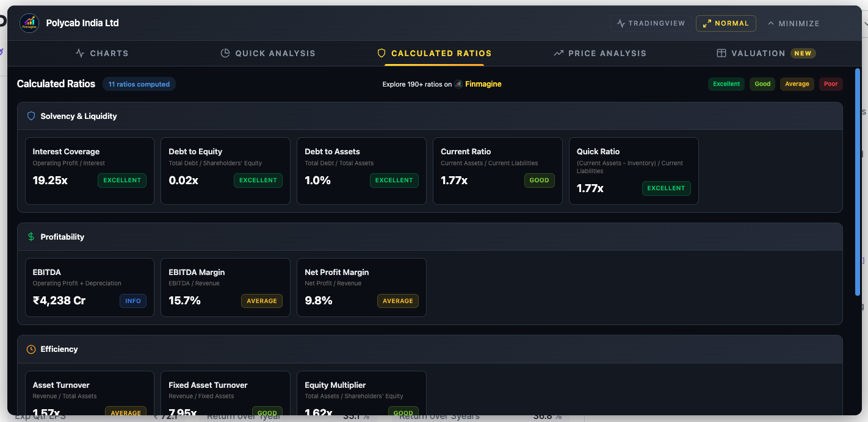This screenshot has height=422, width=868.
Task: Click the INFO badge on the EBITDA card
Action: click(132, 301)
